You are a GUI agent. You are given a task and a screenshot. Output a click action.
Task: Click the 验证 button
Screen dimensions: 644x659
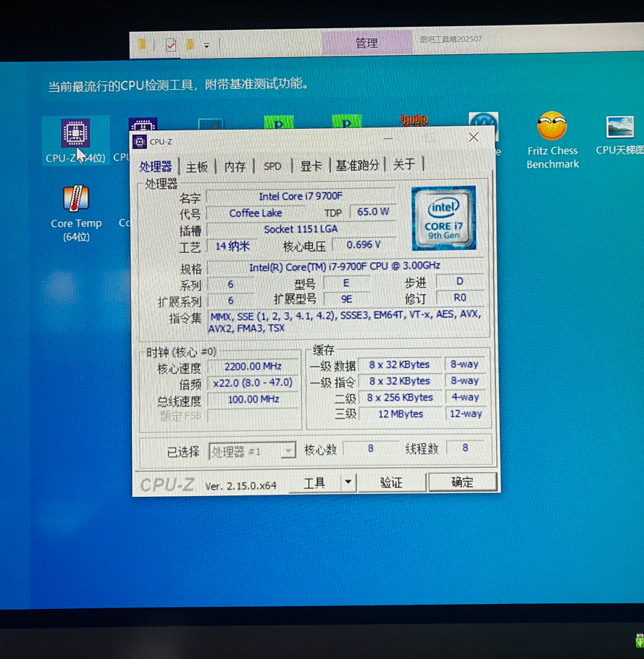point(391,482)
